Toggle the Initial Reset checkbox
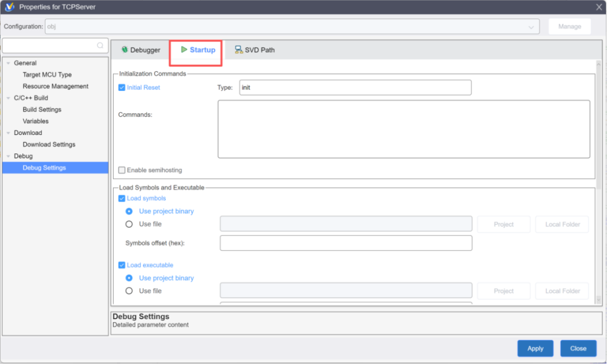The width and height of the screenshot is (607, 364). 121,88
